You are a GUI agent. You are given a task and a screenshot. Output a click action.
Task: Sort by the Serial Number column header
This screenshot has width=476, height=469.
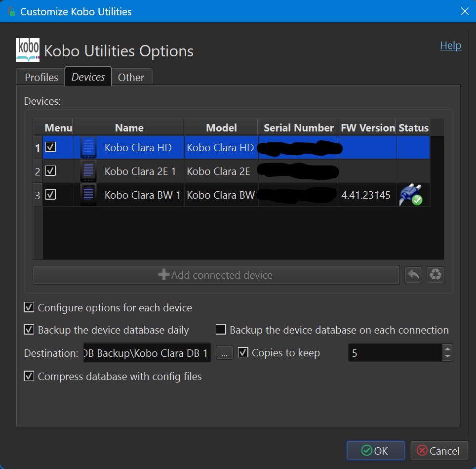[298, 128]
